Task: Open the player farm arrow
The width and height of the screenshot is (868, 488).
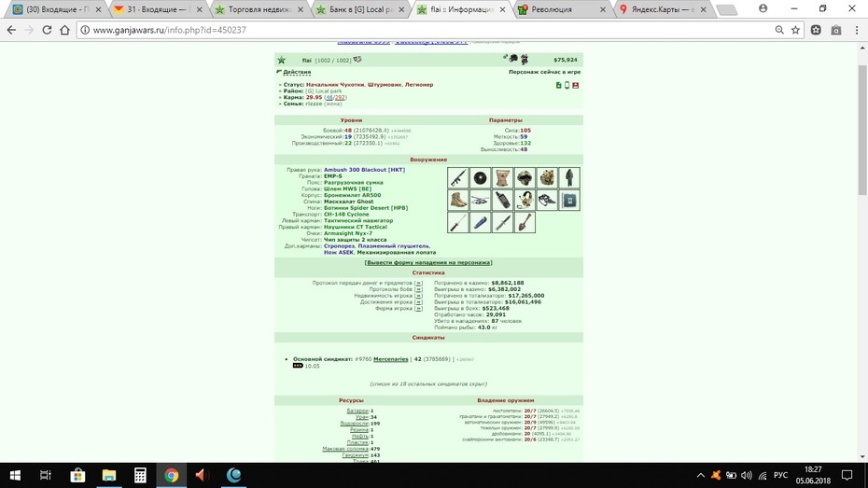Action: 418,309
